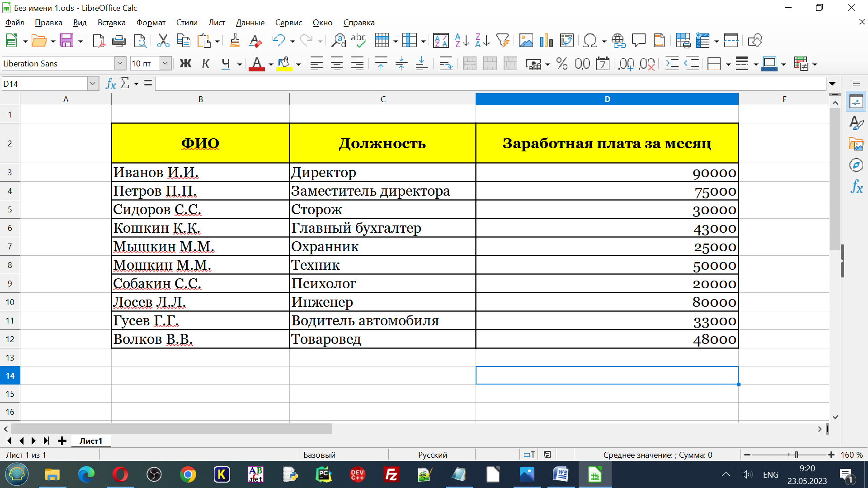
Task: Toggle bold formatting Ж button
Action: [x=185, y=64]
